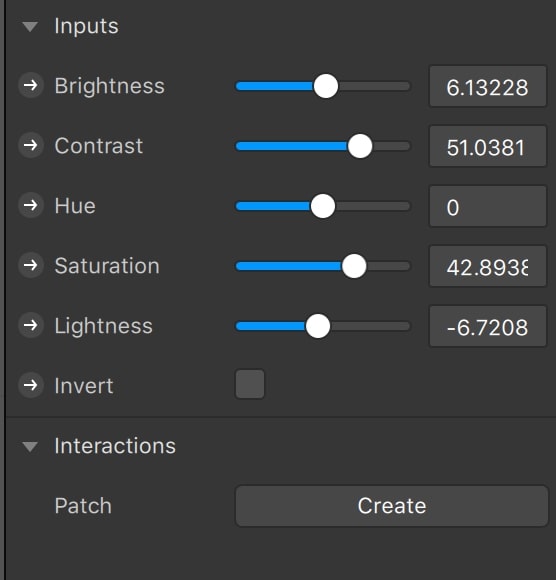The image size is (556, 580).
Task: Collapse the Interactions section
Action: (30, 446)
